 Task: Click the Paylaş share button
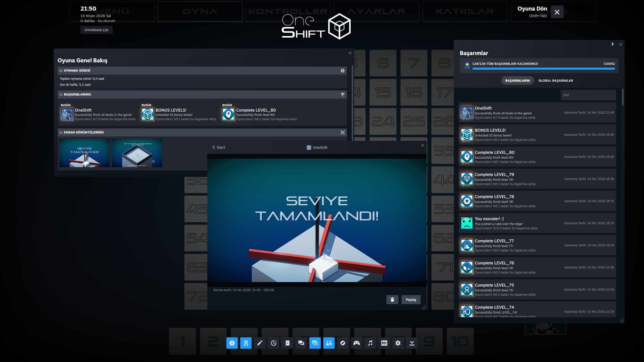point(411,300)
